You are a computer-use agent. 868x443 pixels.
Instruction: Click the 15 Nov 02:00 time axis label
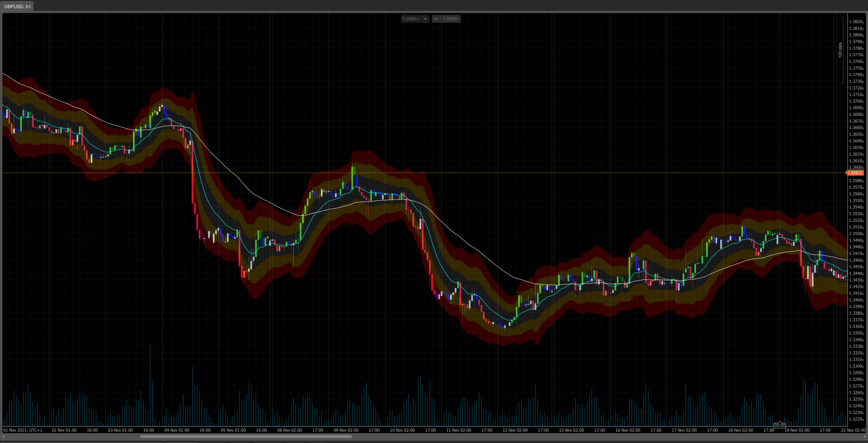click(x=572, y=430)
